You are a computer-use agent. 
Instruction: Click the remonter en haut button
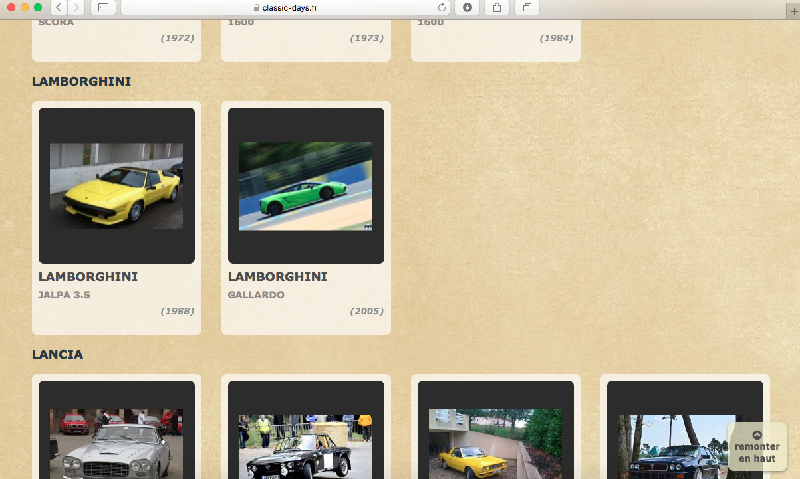tap(757, 447)
